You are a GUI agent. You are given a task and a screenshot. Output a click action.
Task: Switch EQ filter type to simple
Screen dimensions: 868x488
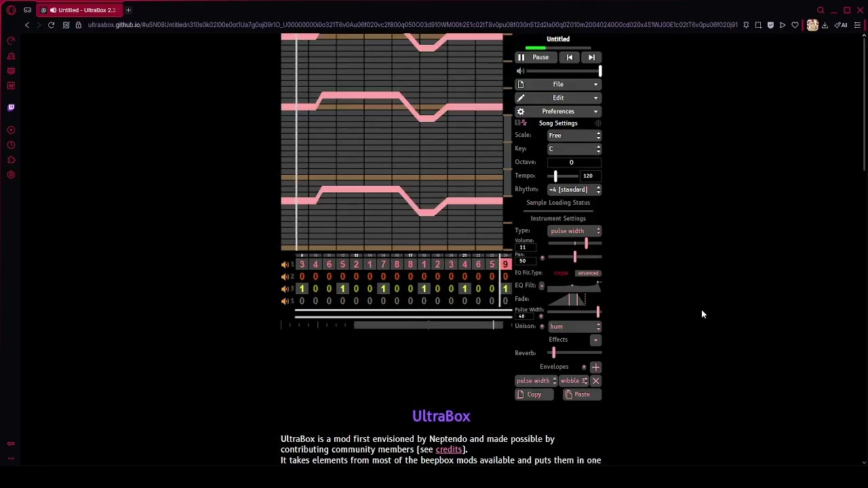tap(561, 273)
